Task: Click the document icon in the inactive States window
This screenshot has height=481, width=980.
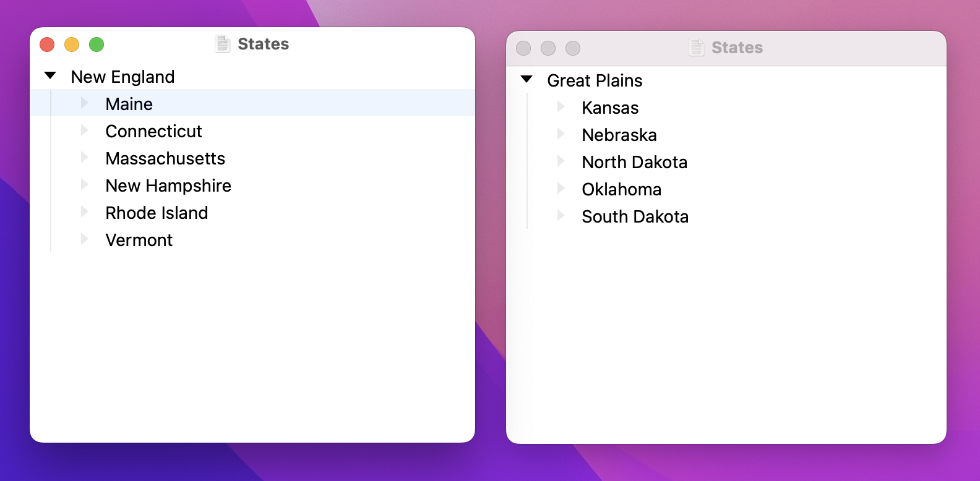Action: click(x=697, y=48)
